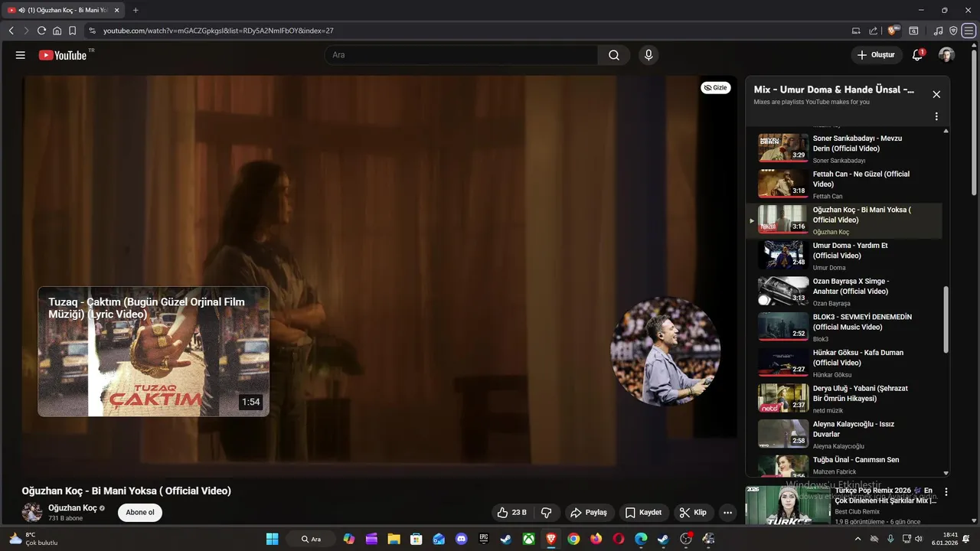Click the share icon in address bar
Image resolution: width=980 pixels, height=551 pixels.
[873, 31]
